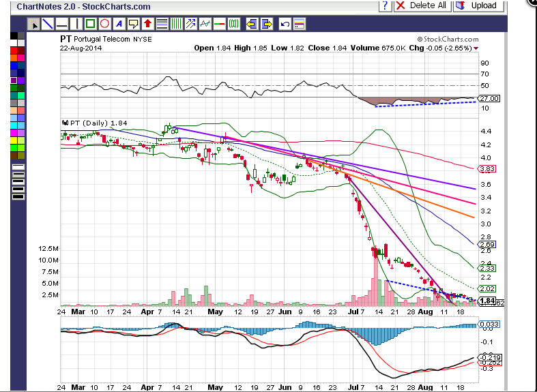The image size is (537, 392).
Task: Select the green rectangle shape tool
Action: tap(91, 24)
